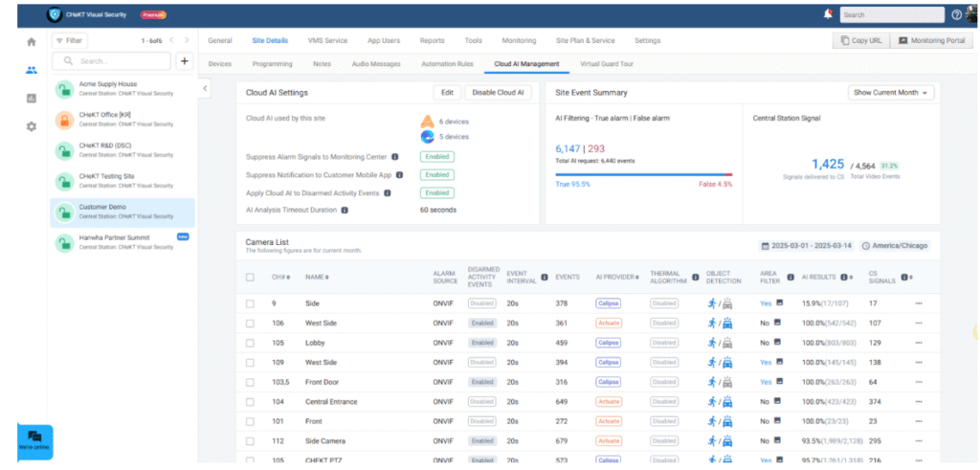The image size is (980, 470).
Task: Open the America/Chicago timezone selector
Action: pos(896,246)
